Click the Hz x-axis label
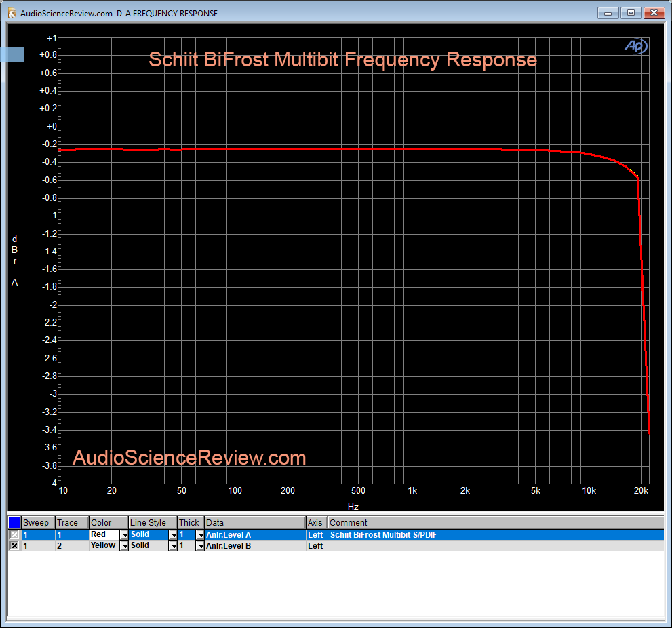The height and width of the screenshot is (628, 672). (353, 506)
